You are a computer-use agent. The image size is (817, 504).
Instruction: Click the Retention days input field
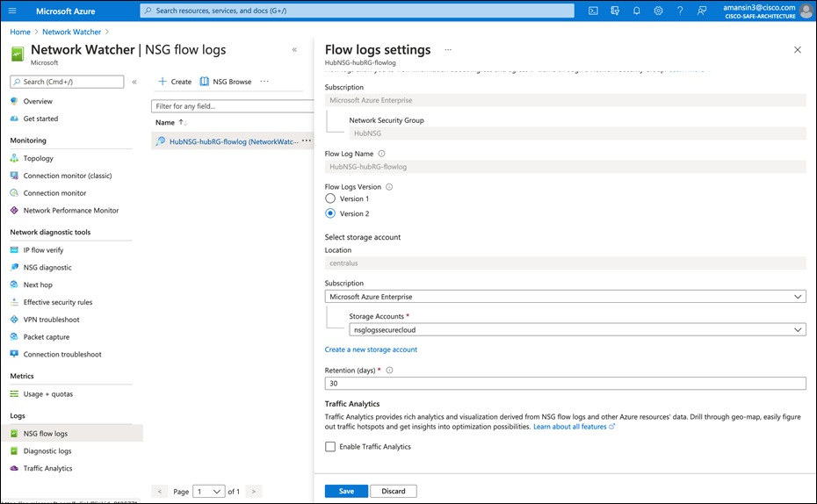pyautogui.click(x=565, y=384)
